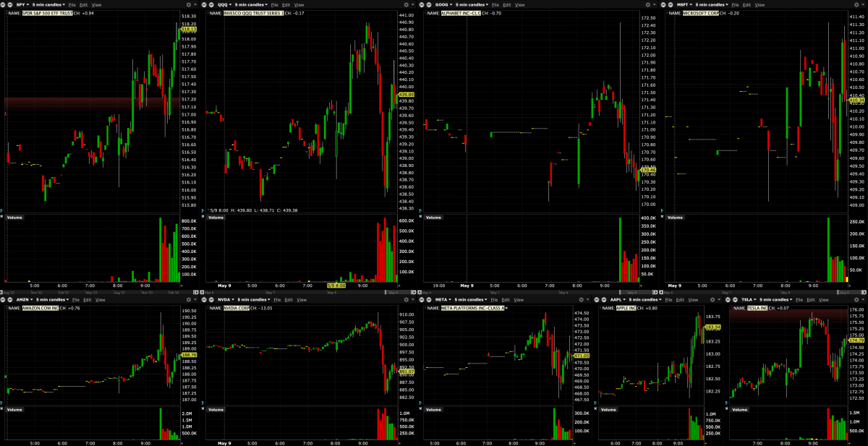Viewport: 868px width, 446px height.
Task: Remove the NAME label on QQQ chart
Action: [x=210, y=13]
